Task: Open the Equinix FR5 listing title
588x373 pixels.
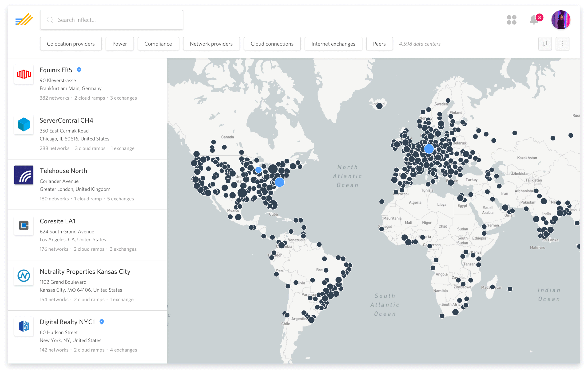Action: [x=56, y=70]
